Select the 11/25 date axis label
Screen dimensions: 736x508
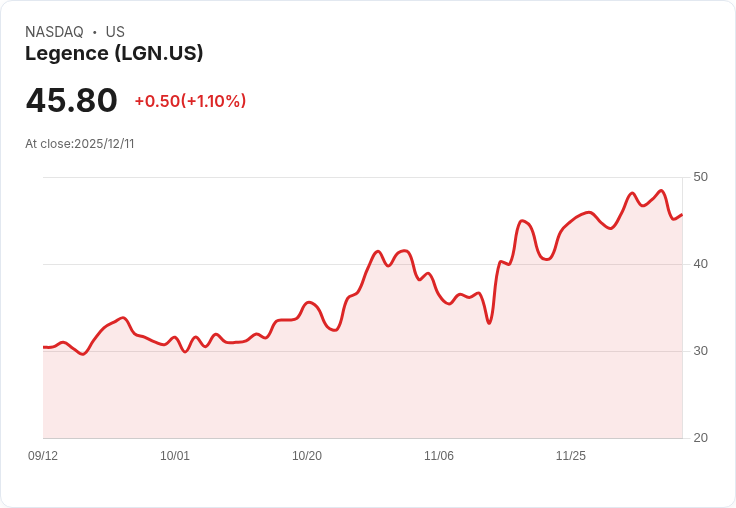(x=571, y=456)
